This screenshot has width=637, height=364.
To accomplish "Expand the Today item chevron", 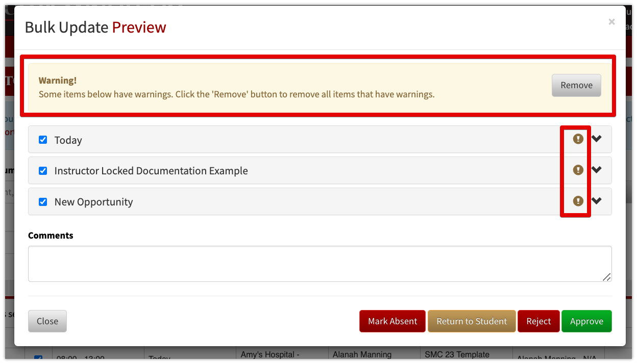I will 596,139.
